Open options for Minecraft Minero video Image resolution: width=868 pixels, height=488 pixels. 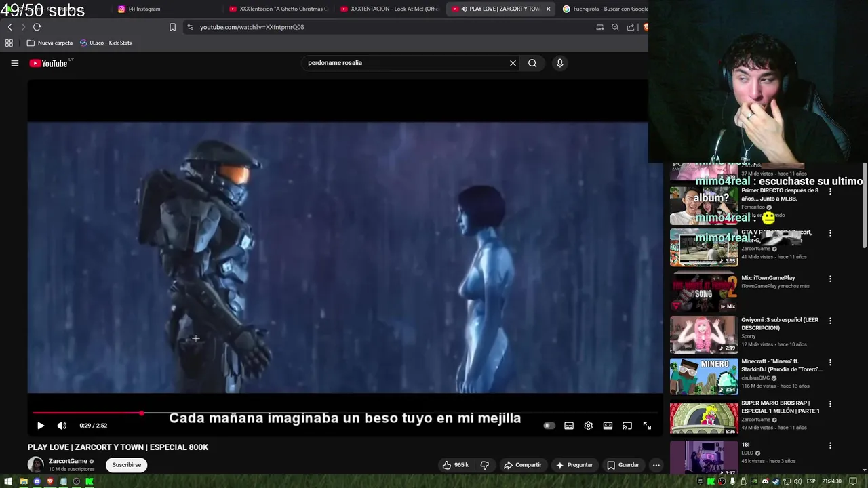click(x=830, y=363)
